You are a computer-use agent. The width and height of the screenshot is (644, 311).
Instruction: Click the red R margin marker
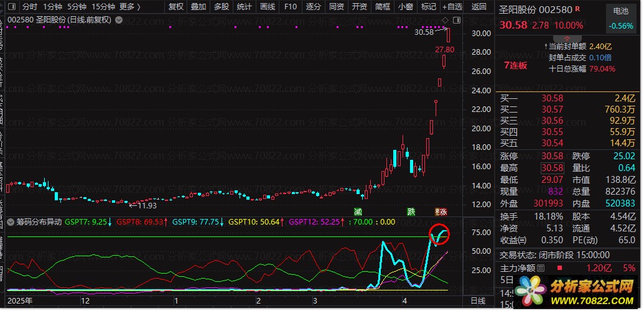[x=577, y=9]
